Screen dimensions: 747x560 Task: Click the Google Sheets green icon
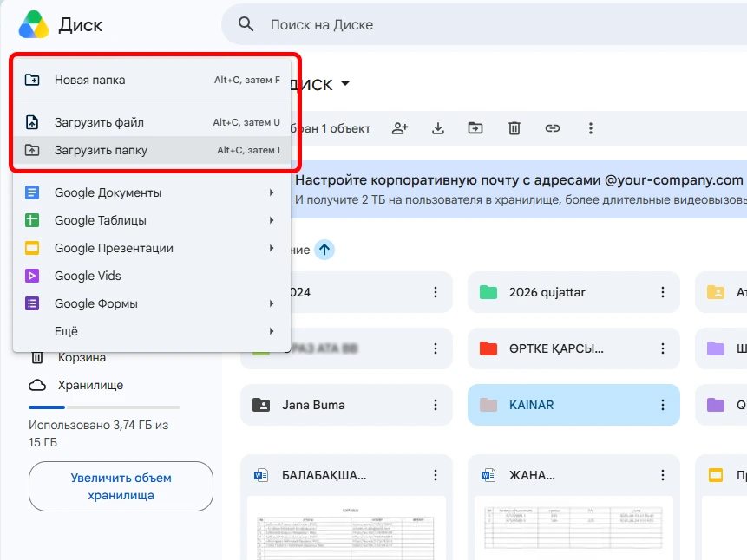(x=32, y=220)
